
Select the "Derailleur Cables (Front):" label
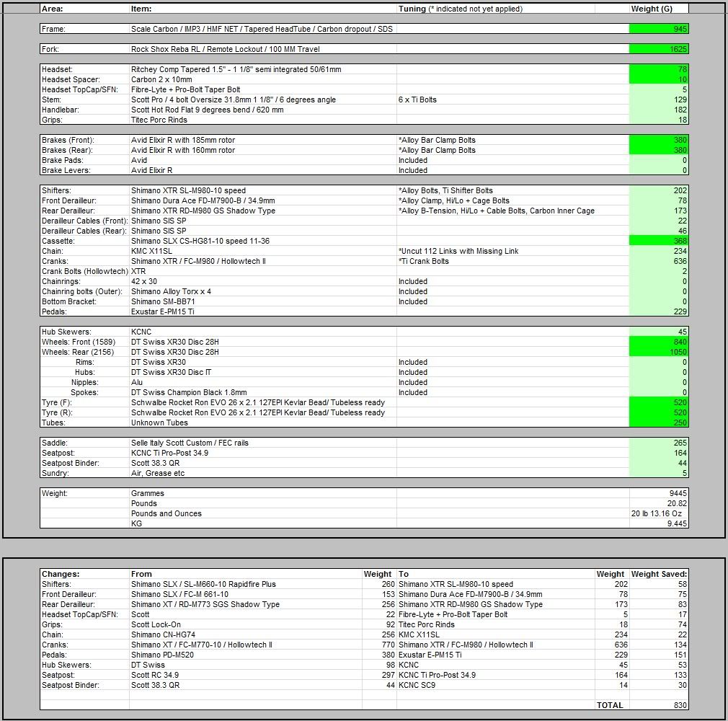point(84,221)
